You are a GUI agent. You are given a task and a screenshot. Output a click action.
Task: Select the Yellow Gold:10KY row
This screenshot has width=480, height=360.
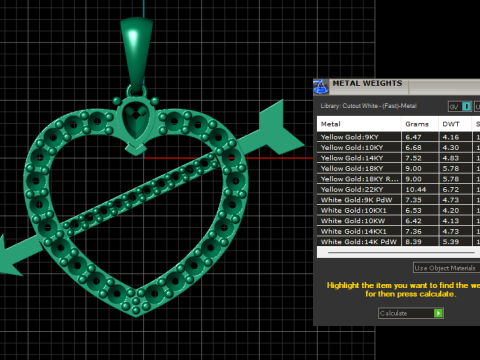[398, 147]
